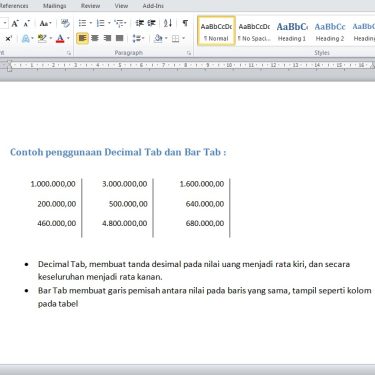The width and height of the screenshot is (375, 375).
Task: Open the References tab
Action: pyautogui.click(x=14, y=6)
